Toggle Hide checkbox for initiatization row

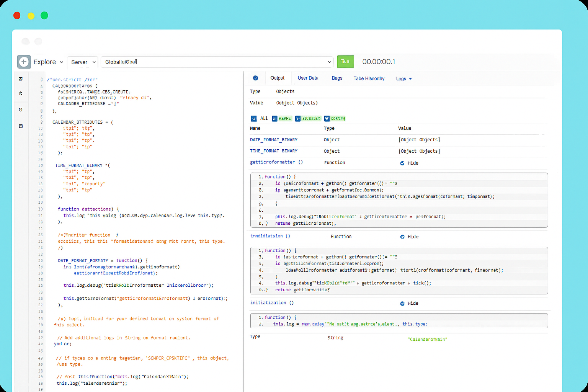402,304
